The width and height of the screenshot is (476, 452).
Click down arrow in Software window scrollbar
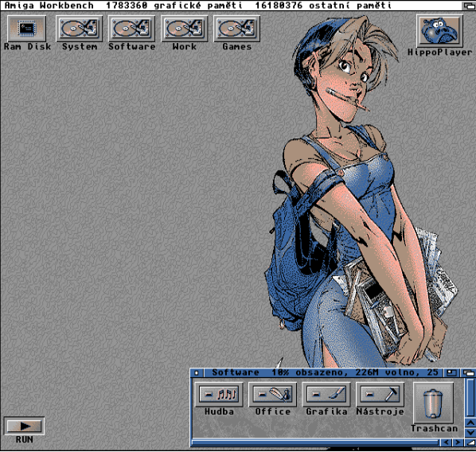point(470,432)
